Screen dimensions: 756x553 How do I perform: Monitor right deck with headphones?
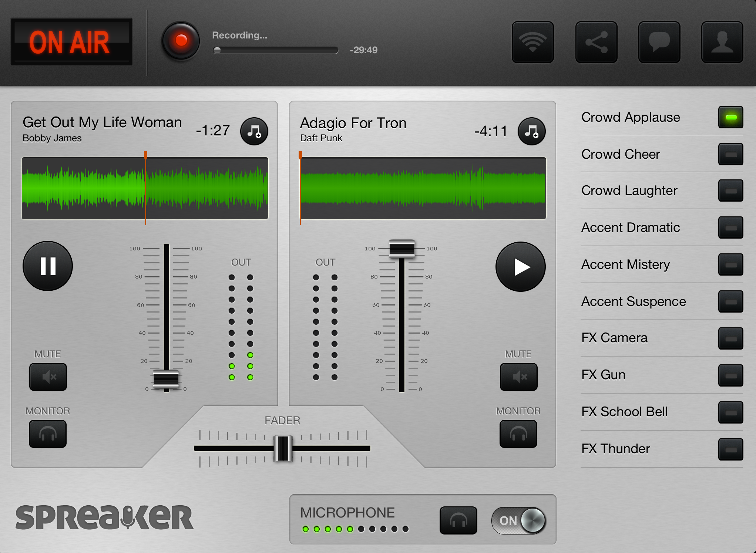tap(518, 434)
